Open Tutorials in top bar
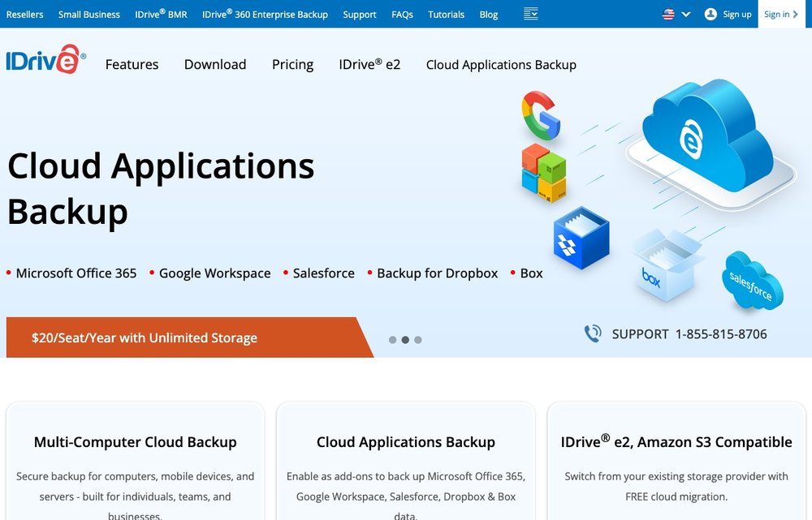Viewport: 812px width, 520px height. (x=446, y=15)
